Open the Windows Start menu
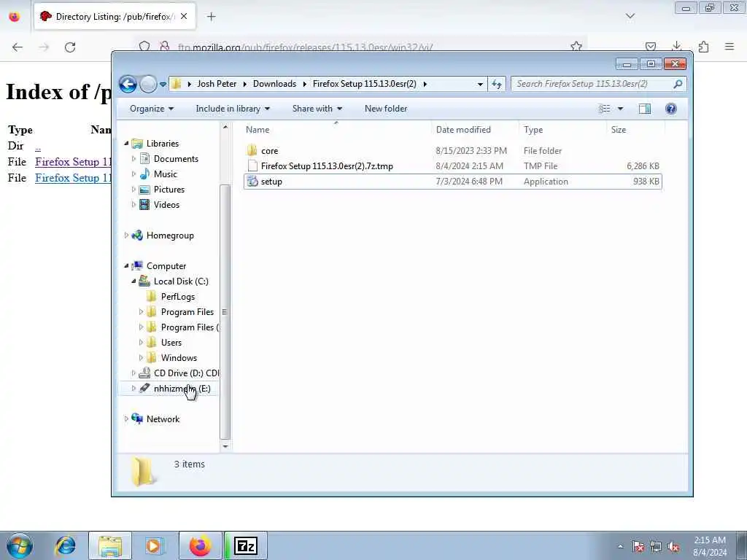Image resolution: width=747 pixels, height=560 pixels. click(x=20, y=545)
